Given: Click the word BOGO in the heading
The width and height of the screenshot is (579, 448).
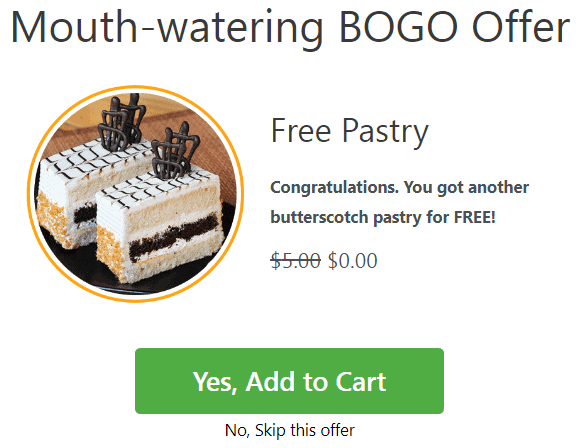Looking at the screenshot, I should pos(398,27).
